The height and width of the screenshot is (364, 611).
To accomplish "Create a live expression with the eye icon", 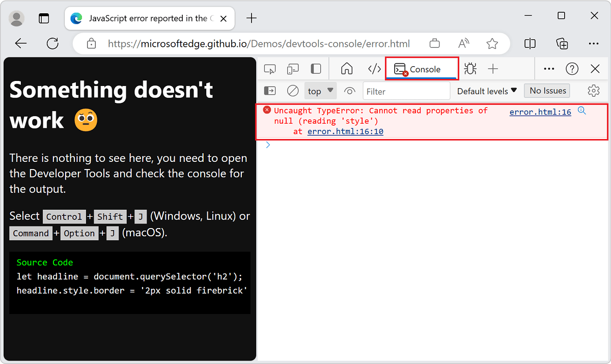I will pos(349,90).
